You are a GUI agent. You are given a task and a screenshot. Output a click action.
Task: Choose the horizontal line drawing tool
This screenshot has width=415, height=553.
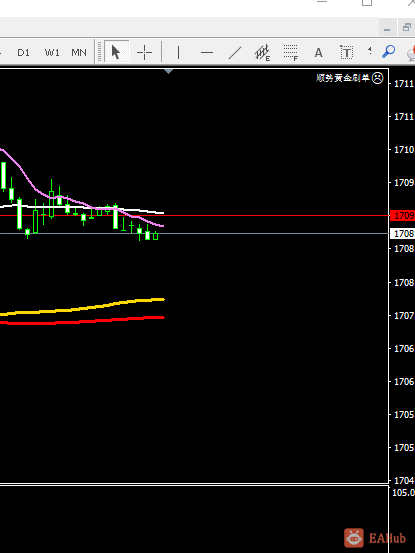coord(207,53)
